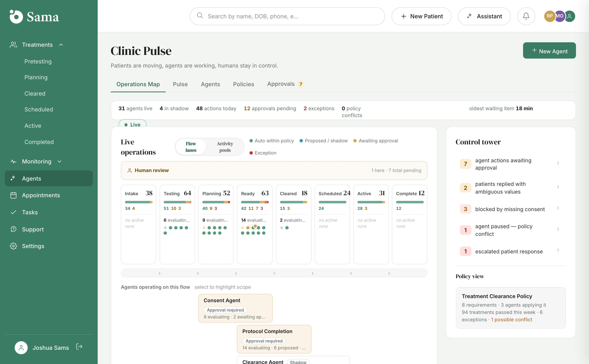Open Treatment Clearance Policy card
This screenshot has width=589, height=364.
click(511, 307)
